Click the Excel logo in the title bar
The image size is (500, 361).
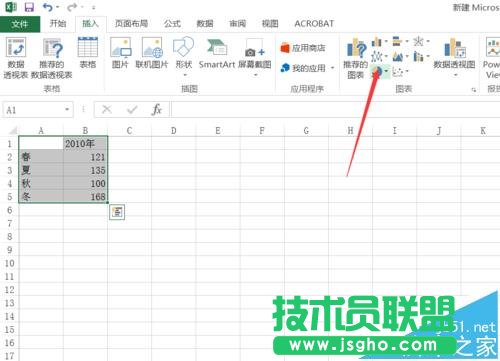11,7
